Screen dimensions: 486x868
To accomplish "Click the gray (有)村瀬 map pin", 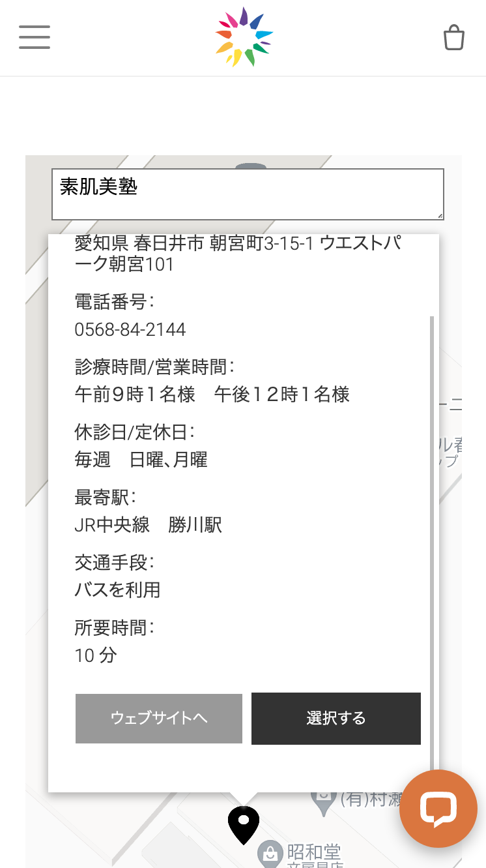I will point(324,801).
